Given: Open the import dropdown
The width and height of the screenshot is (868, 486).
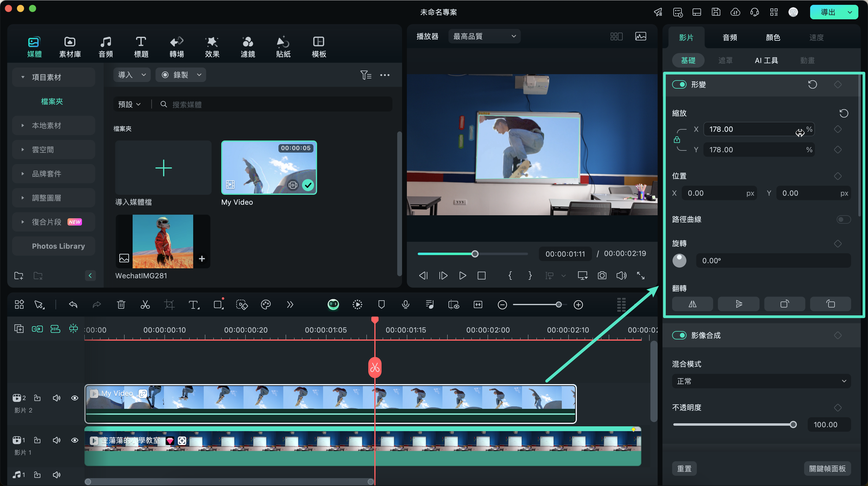Looking at the screenshot, I should 132,75.
